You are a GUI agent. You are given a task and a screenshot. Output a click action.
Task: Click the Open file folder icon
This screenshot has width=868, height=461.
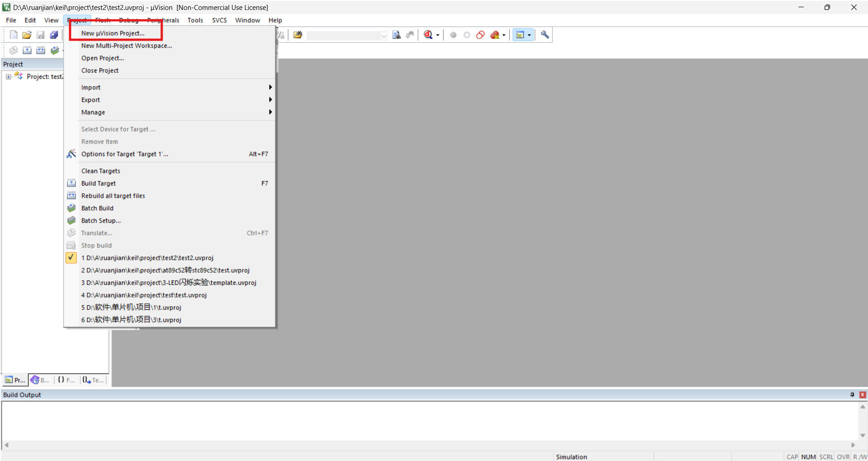[27, 35]
